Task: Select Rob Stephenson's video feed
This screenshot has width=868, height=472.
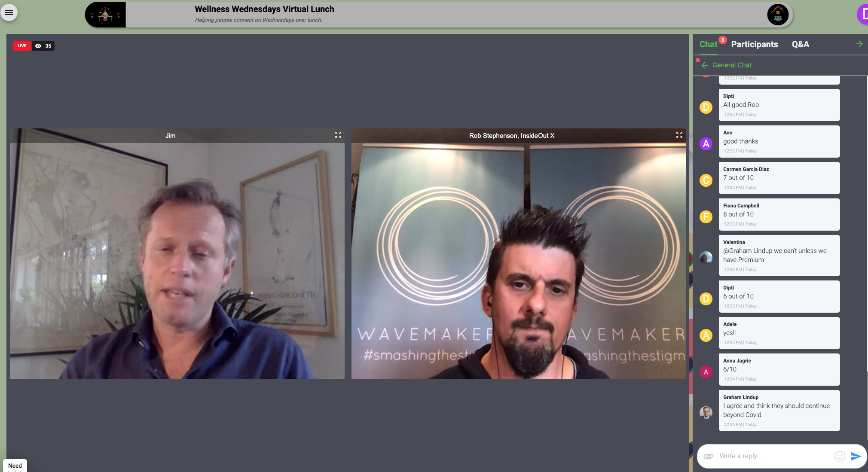Action: (x=519, y=254)
